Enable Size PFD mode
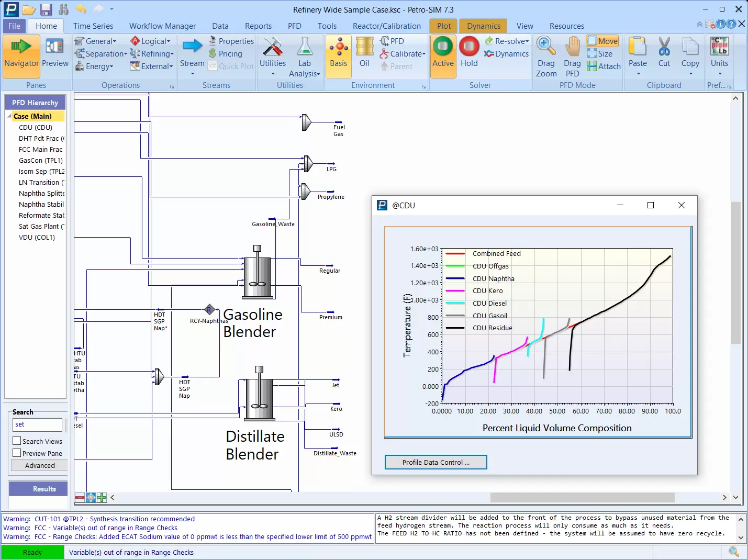 point(599,53)
